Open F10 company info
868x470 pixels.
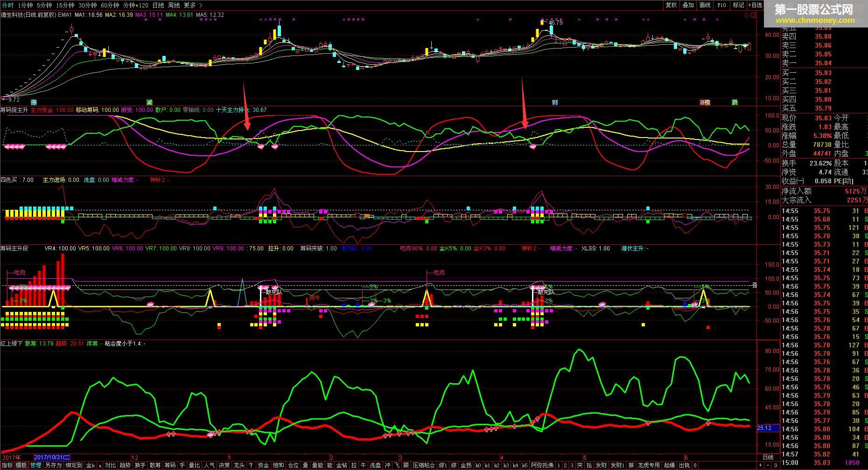pyautogui.click(x=721, y=5)
